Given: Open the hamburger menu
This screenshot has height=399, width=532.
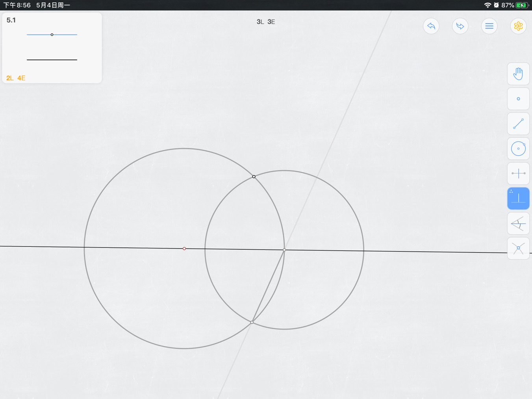Looking at the screenshot, I should 489,26.
